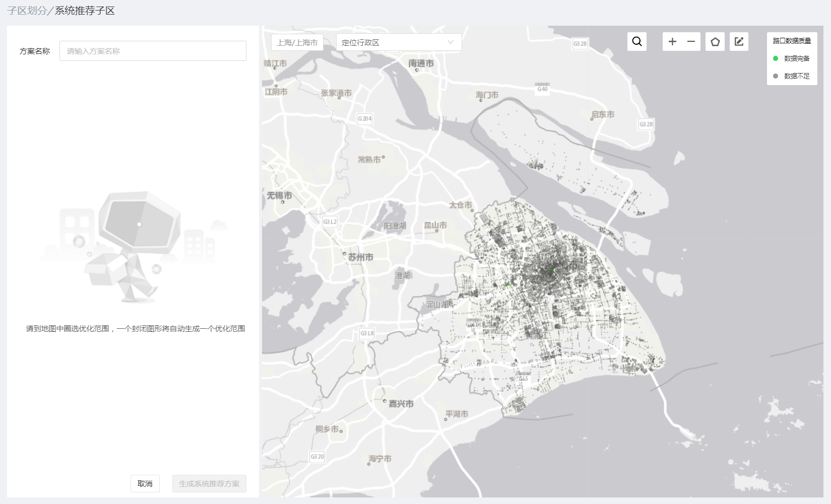Screen dimensions: 831x504
Task: Click the 系统推荐子区 breadcrumb title
Action: point(85,11)
